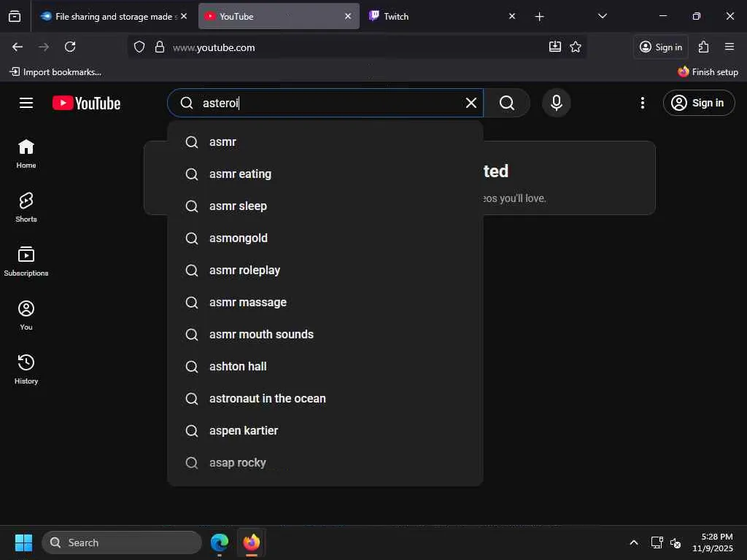Open Firefox extensions icon
Viewport: 747px width, 560px height.
click(704, 47)
